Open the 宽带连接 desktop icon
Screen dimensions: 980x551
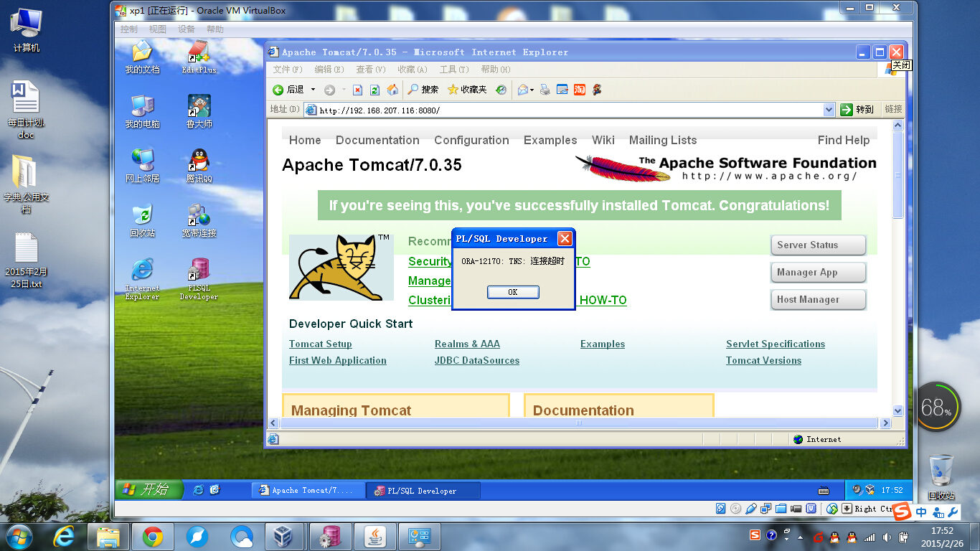199,220
